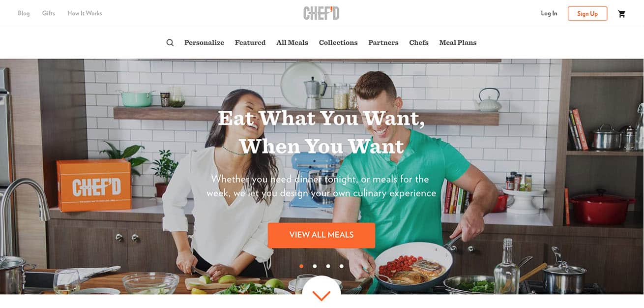
Task: Jump to the third carousel dot
Action: pos(328,266)
